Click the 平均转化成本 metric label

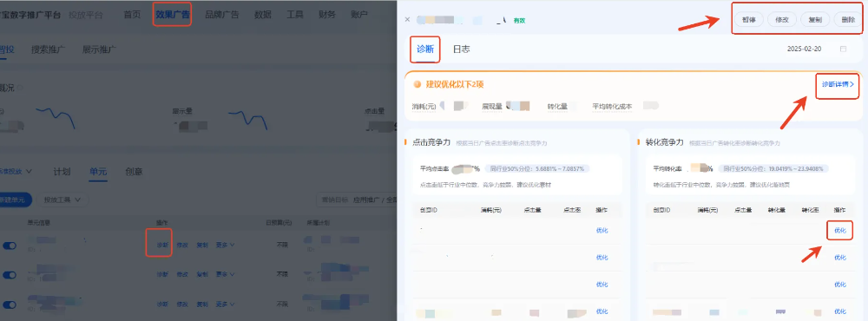(x=612, y=106)
